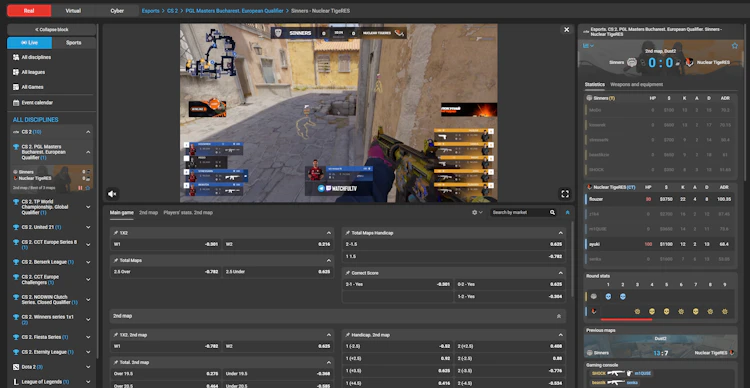750x388 pixels.
Task: Expand CS 2. United 21 league
Action: pyautogui.click(x=88, y=227)
